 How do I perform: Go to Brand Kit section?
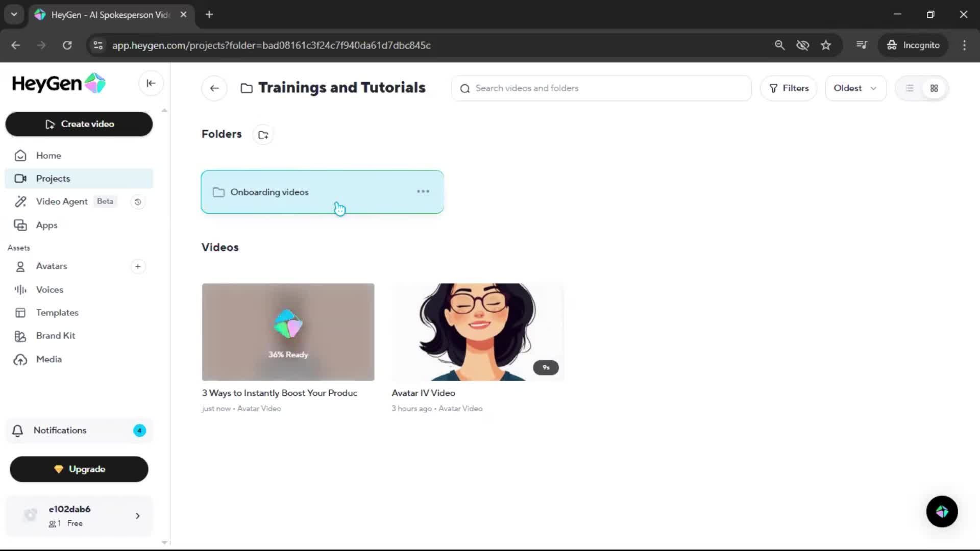(x=55, y=336)
